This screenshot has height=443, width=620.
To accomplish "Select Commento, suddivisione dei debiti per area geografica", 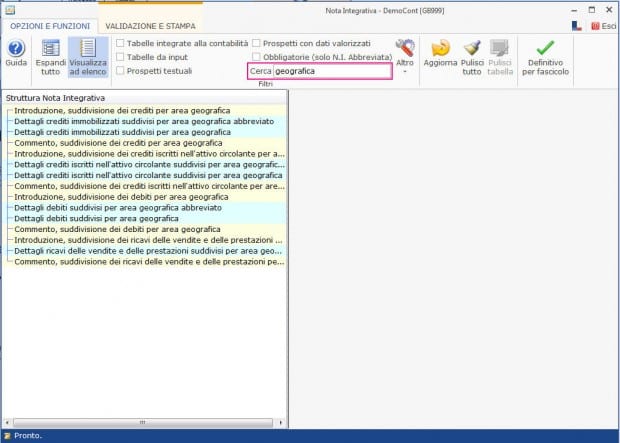I will click(117, 229).
